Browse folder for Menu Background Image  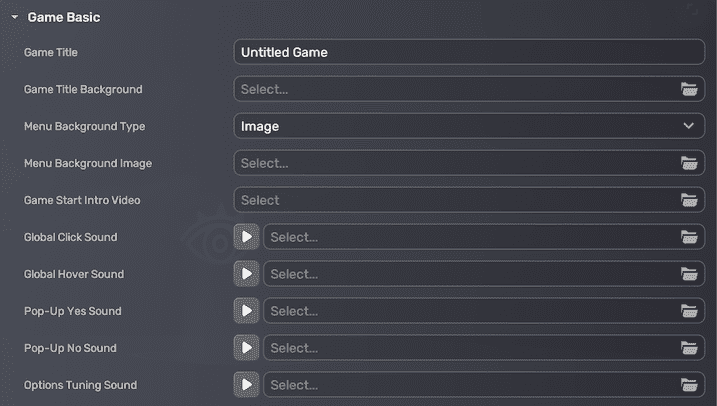688,163
